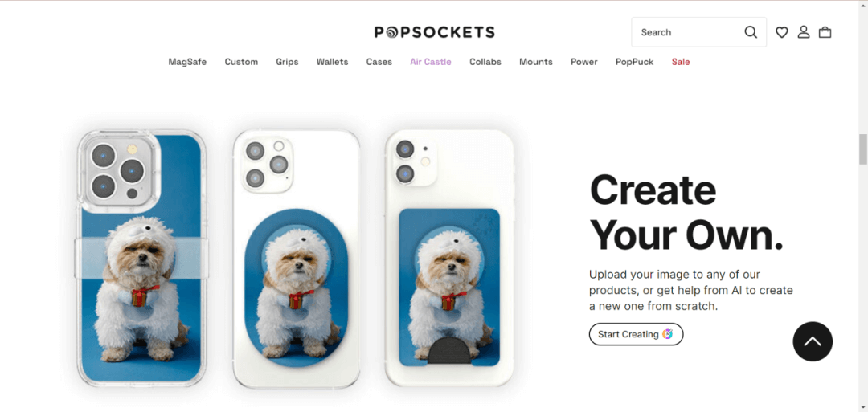Image resolution: width=868 pixels, height=412 pixels.
Task: Select the dog phone case image
Action: (x=141, y=259)
